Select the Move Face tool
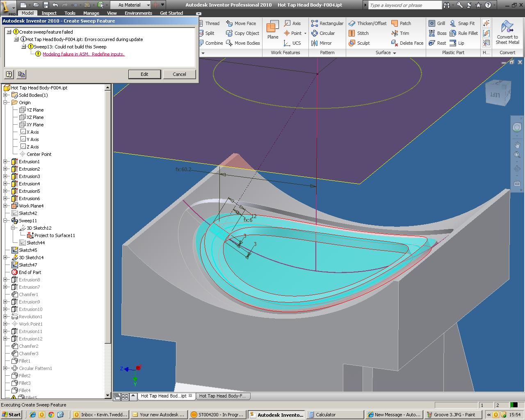525x420 pixels. pyautogui.click(x=241, y=23)
